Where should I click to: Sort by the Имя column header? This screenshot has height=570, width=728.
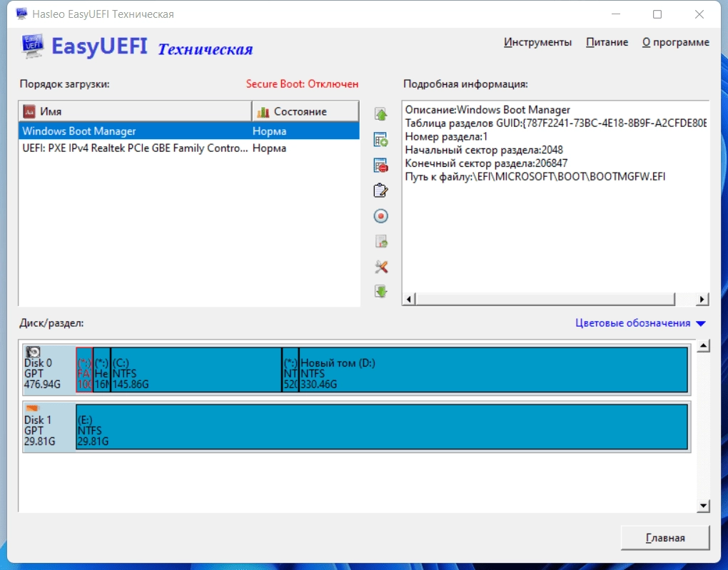135,111
